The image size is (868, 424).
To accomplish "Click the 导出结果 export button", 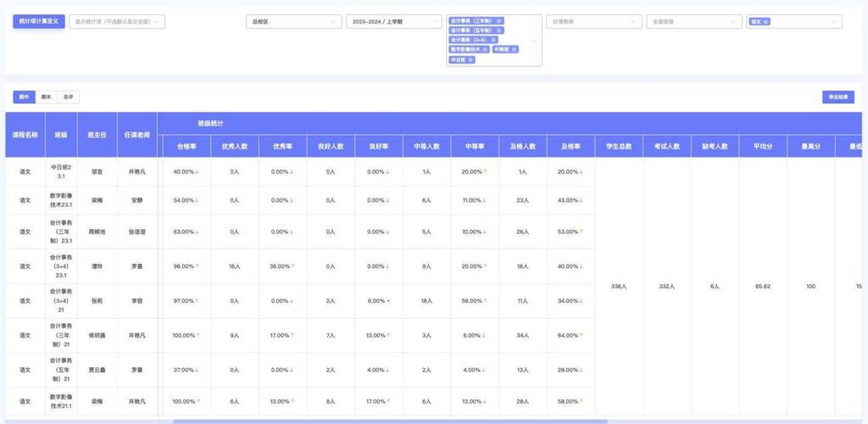I will click(x=838, y=97).
